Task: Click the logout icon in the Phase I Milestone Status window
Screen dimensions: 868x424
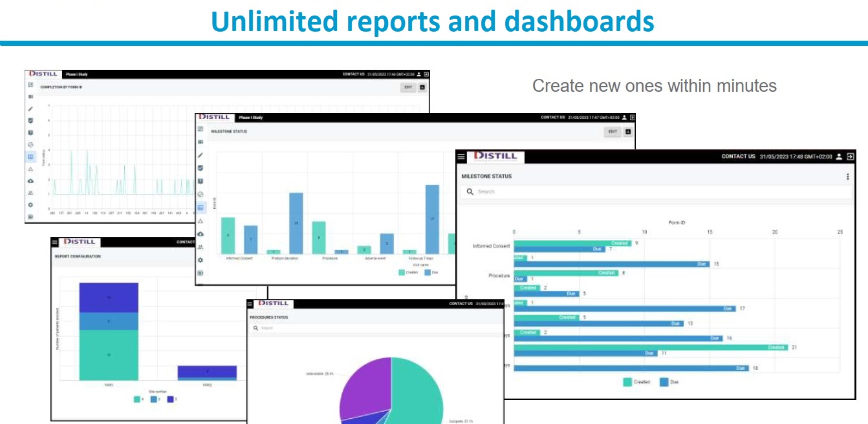Action: pos(632,118)
